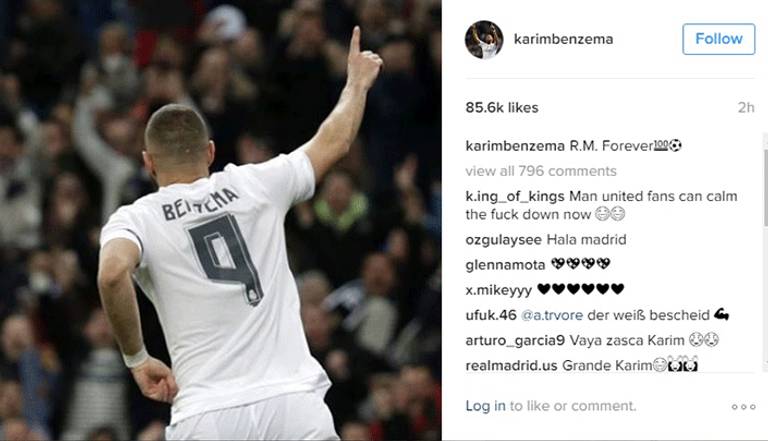This screenshot has height=441, width=768.
Task: Visit realmadrid.us profile from comments
Action: coord(511,366)
